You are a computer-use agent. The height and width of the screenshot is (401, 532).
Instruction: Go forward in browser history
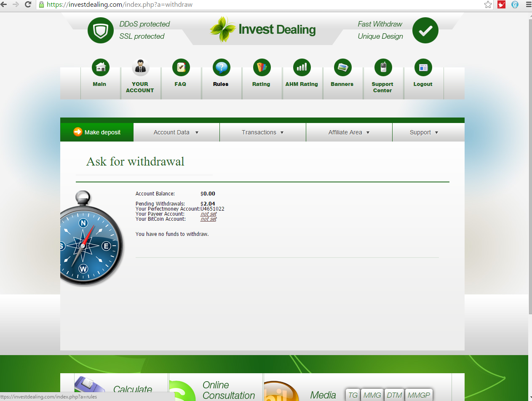[x=16, y=5]
